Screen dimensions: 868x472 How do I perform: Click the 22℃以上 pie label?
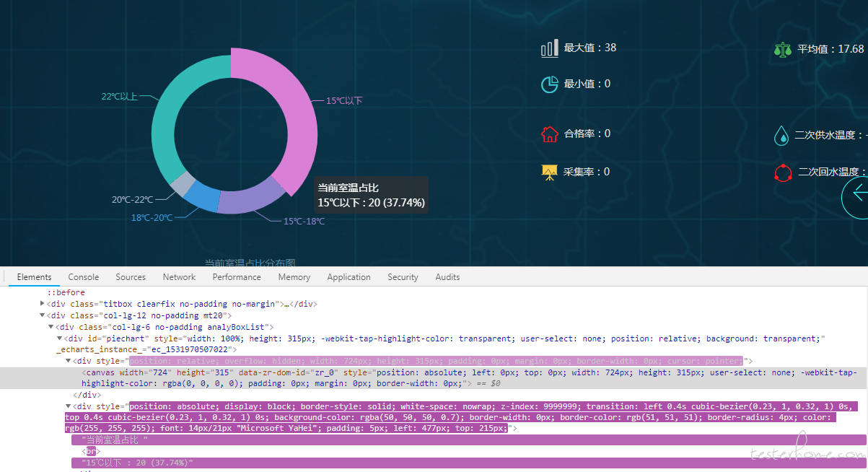point(119,96)
